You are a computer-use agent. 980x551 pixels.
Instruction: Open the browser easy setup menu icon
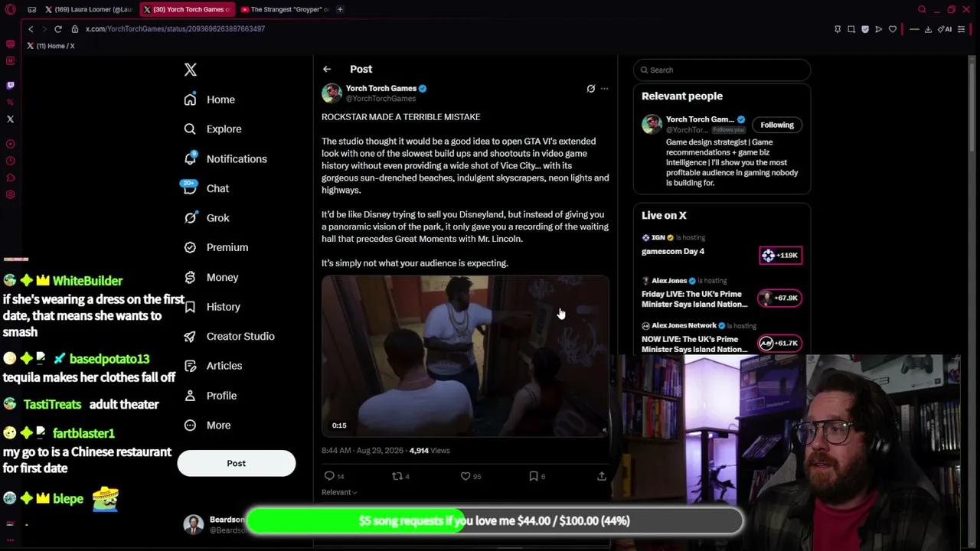click(x=962, y=29)
